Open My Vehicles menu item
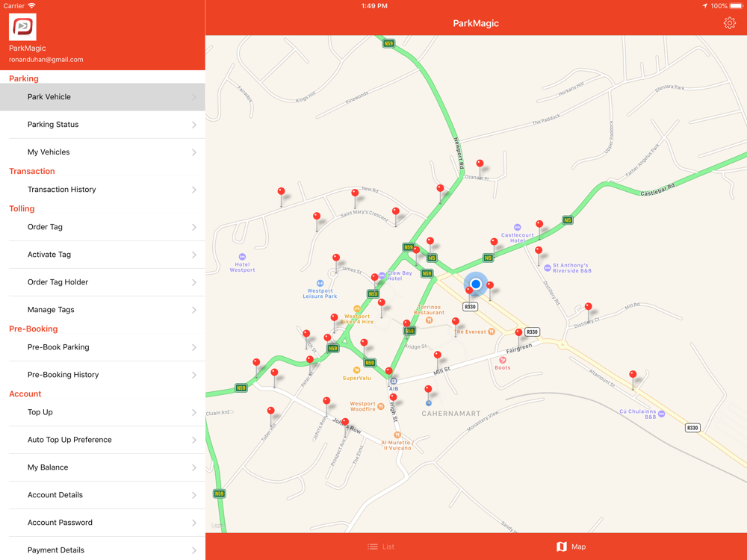 tap(102, 152)
